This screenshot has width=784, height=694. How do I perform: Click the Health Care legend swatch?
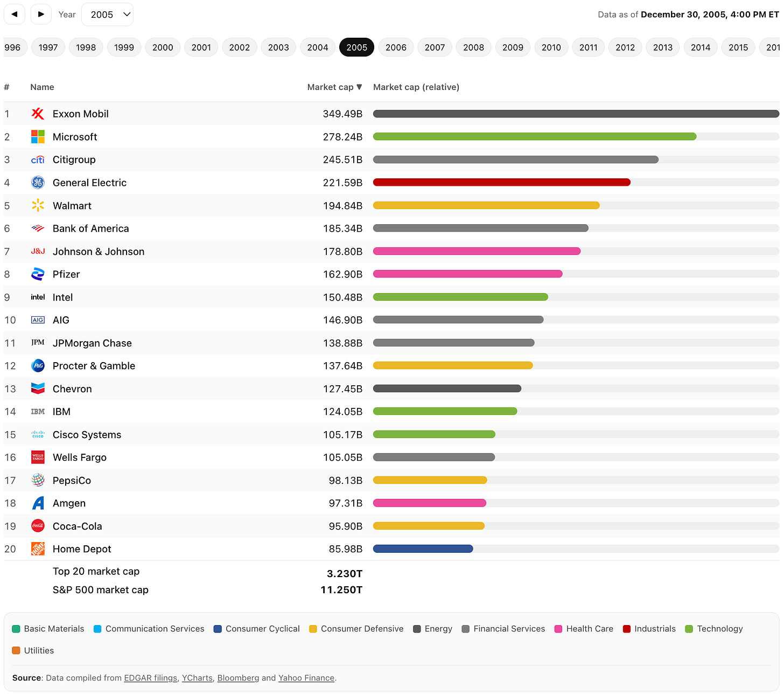[558, 629]
